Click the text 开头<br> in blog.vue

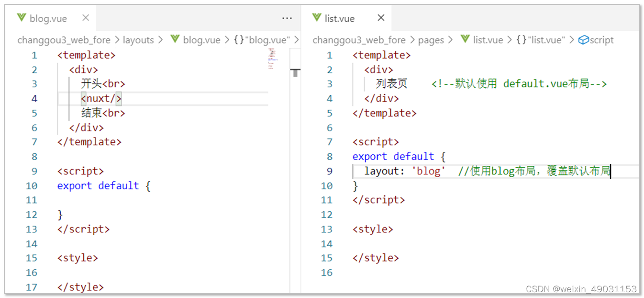103,84
